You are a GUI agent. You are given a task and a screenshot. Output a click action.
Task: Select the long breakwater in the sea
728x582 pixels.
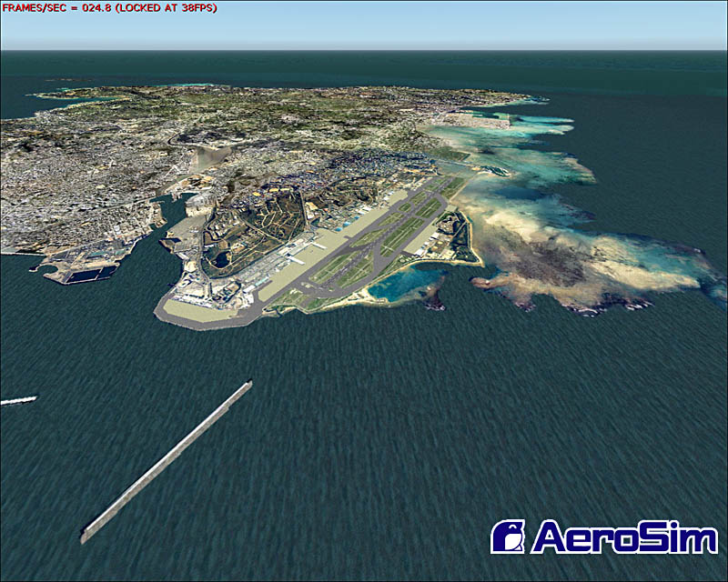click(x=167, y=462)
